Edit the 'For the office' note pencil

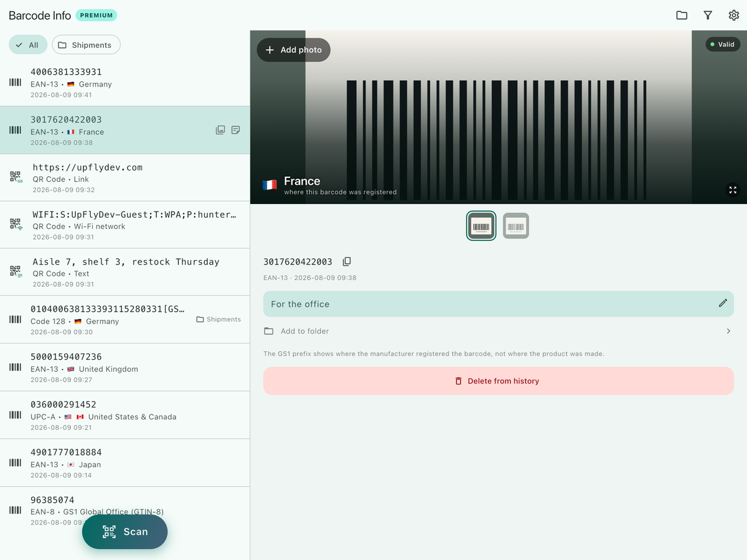(723, 303)
